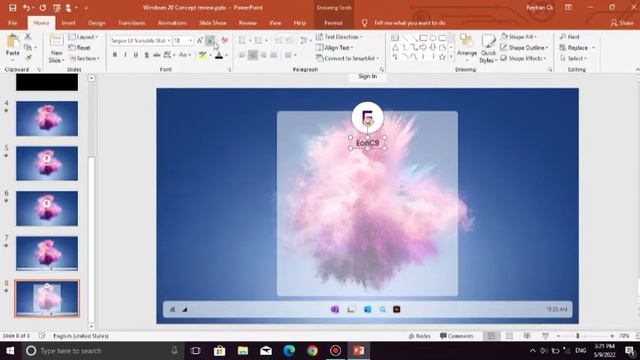Click the Paste button
Viewport: 640px width, 360px height.
pos(13,46)
